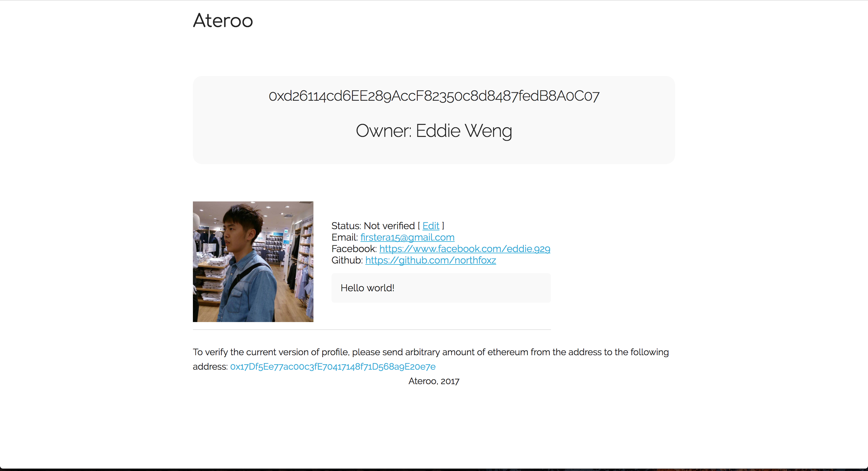Image resolution: width=868 pixels, height=471 pixels.
Task: Click the "Facebook:" field label
Action: click(354, 249)
